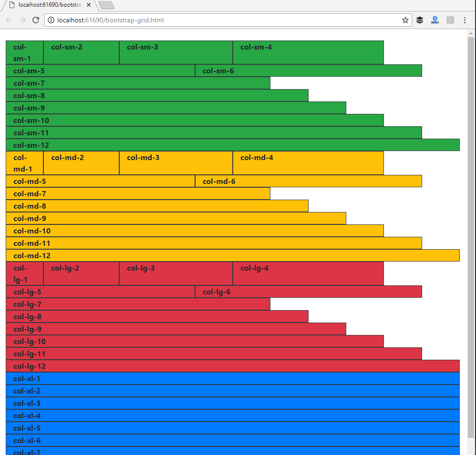The height and width of the screenshot is (455, 476).
Task: Open the blue 'a' font extension icon
Action: (435, 20)
